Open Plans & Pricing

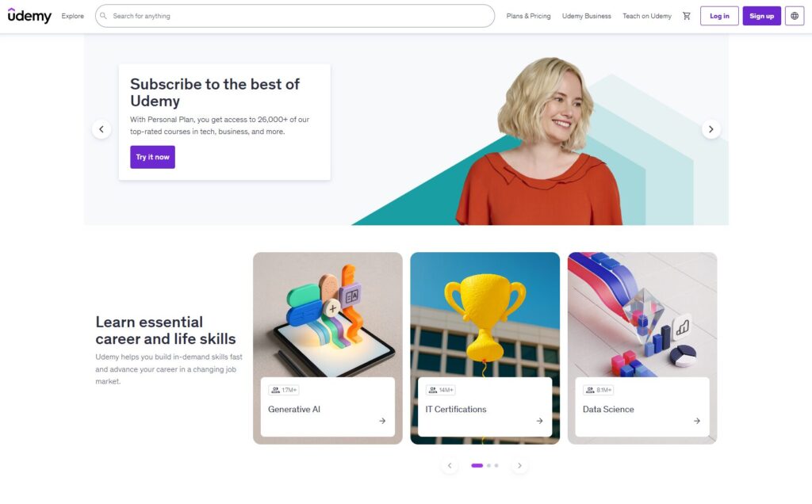pyautogui.click(x=528, y=16)
